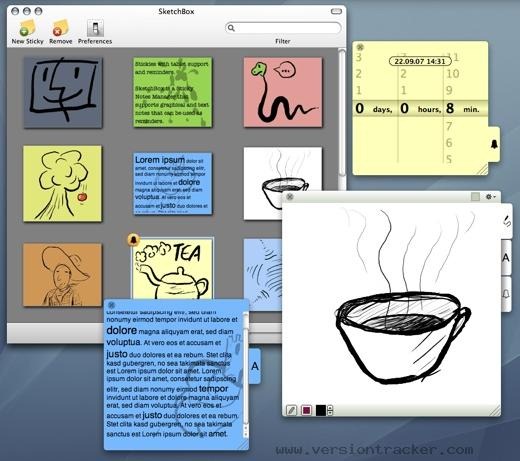Select the yellow tree sketch thumbnail
Screen dimensions: 520x461
[x=62, y=183]
